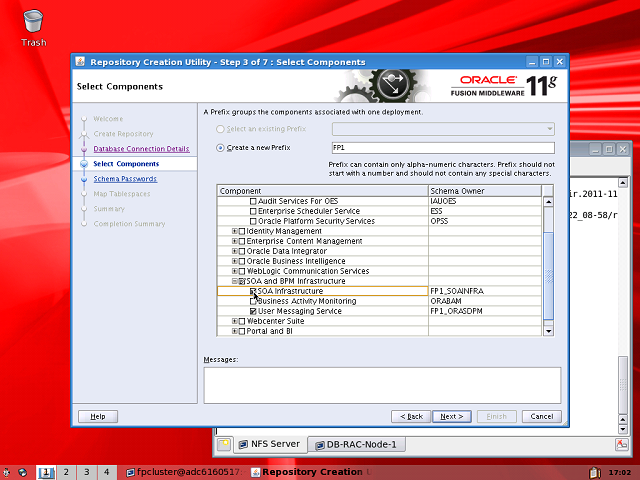Click the OPSS schema owner cell
The height and width of the screenshot is (480, 640).
[485, 221]
